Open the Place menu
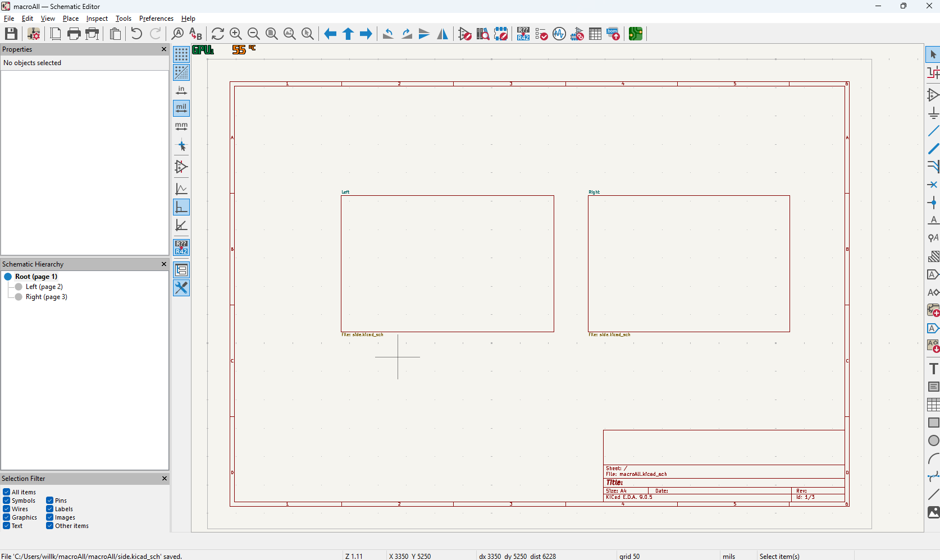Image resolution: width=940 pixels, height=560 pixels. [x=71, y=19]
